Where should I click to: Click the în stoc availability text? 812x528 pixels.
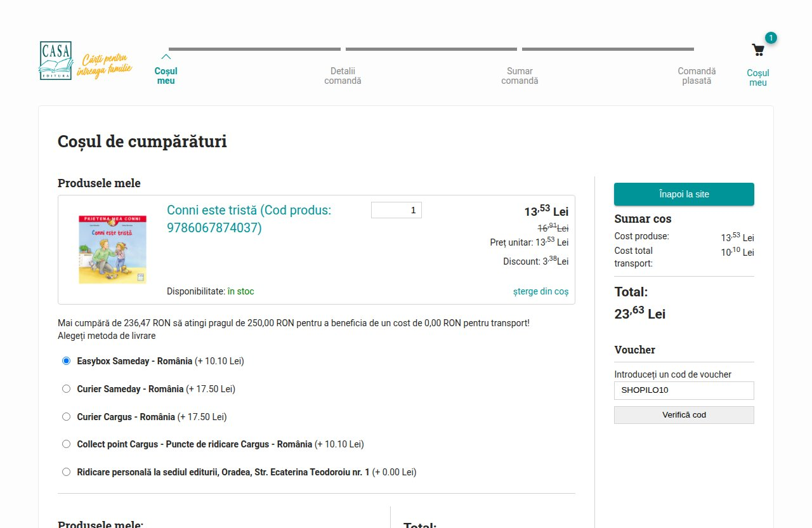[240, 291]
